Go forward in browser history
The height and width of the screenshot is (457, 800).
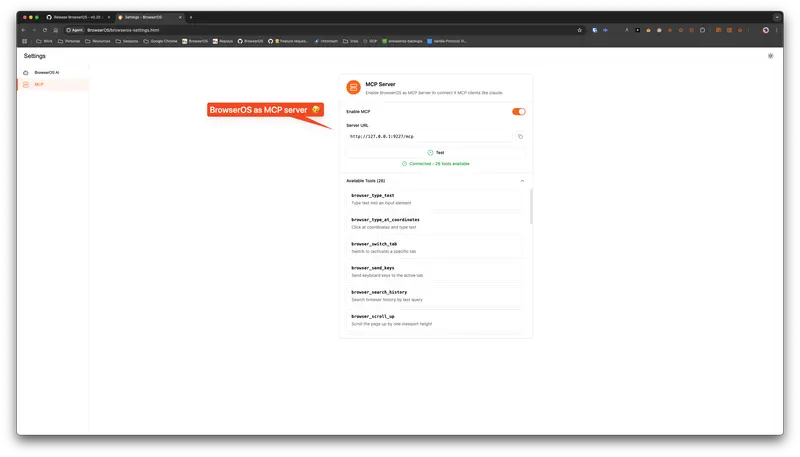pyautogui.click(x=34, y=30)
